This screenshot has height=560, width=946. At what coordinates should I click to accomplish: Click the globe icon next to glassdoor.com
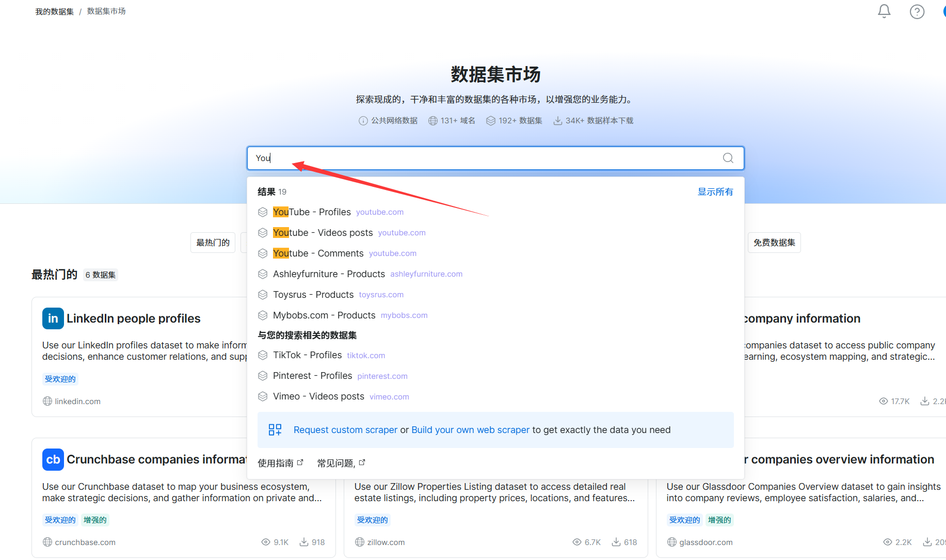click(x=672, y=542)
